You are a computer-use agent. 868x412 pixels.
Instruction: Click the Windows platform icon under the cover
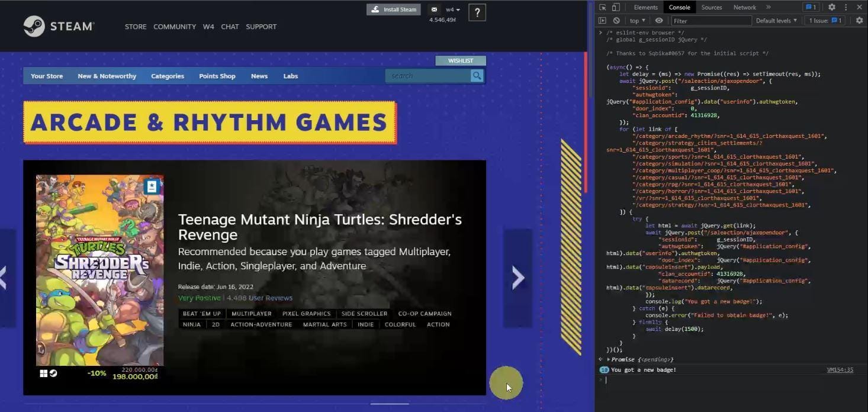pyautogui.click(x=43, y=374)
